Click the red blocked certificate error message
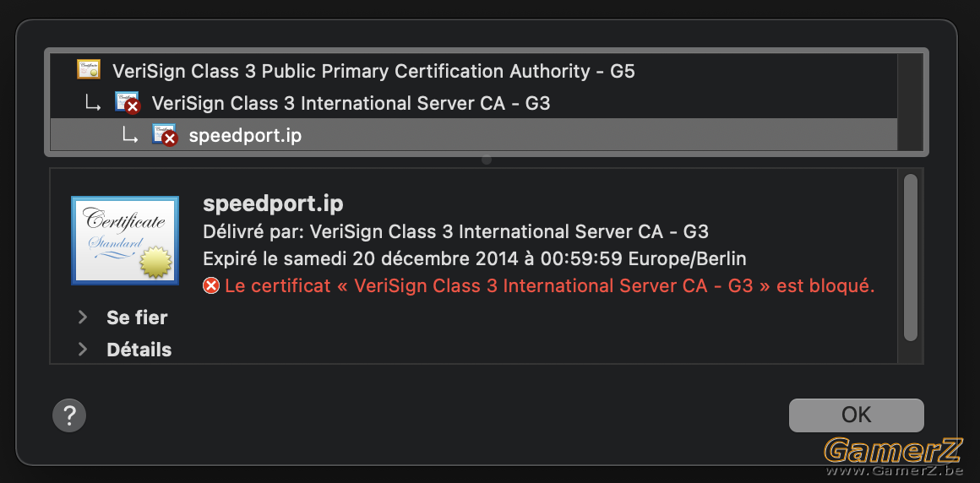The width and height of the screenshot is (980, 483). tap(549, 286)
